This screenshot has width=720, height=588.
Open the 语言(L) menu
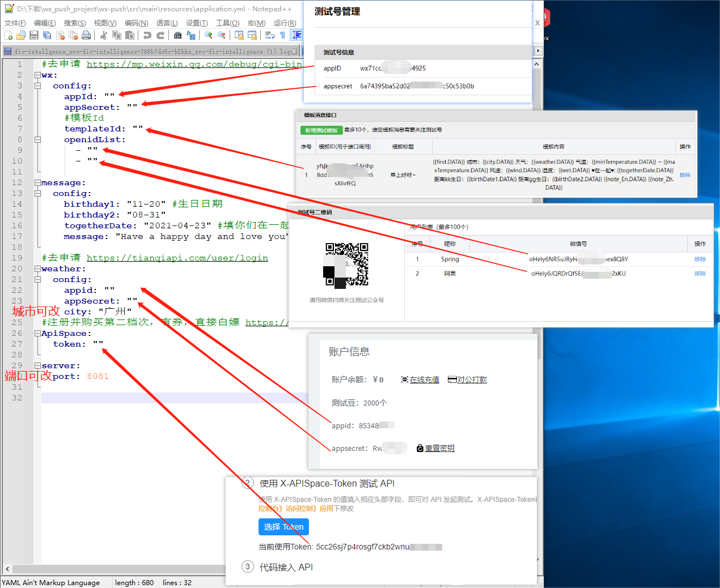[x=167, y=23]
